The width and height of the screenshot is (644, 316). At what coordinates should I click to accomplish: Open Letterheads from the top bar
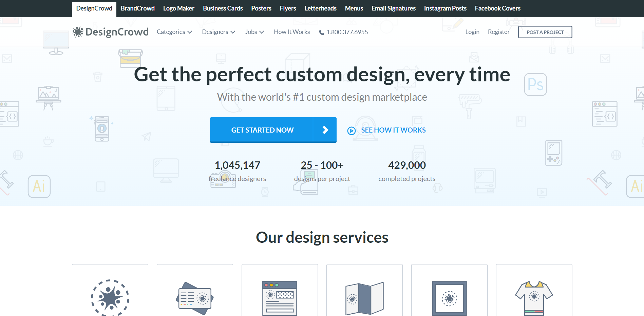(x=320, y=8)
